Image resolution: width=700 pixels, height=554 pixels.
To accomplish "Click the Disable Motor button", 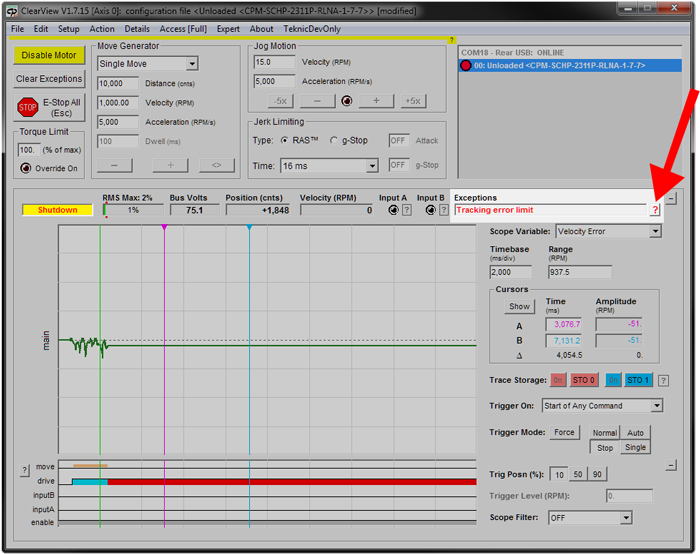I will coord(49,56).
